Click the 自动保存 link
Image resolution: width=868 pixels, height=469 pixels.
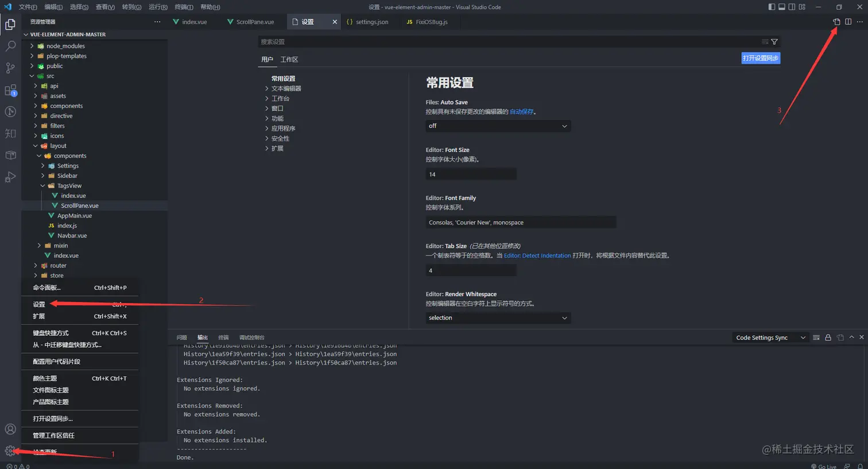(521, 112)
